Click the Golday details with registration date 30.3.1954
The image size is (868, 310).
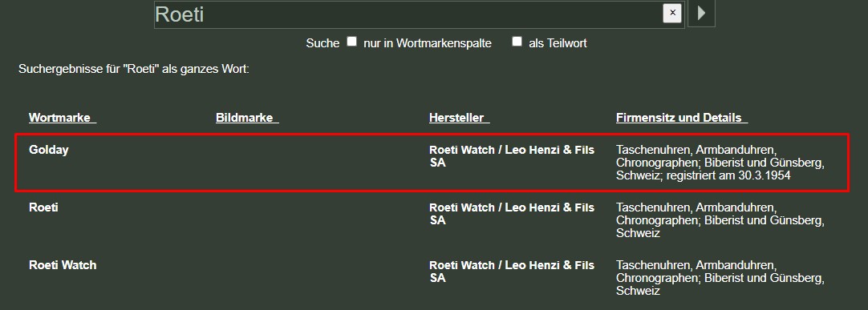click(x=720, y=163)
